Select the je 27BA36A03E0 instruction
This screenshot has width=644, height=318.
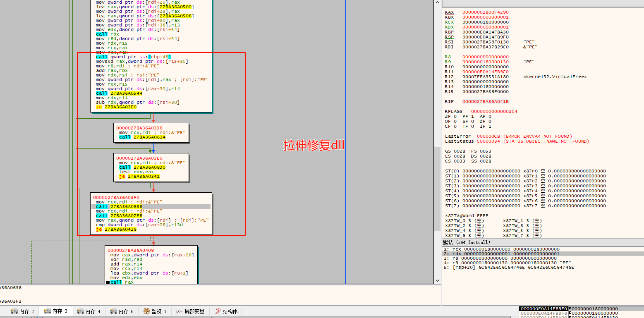[116, 107]
